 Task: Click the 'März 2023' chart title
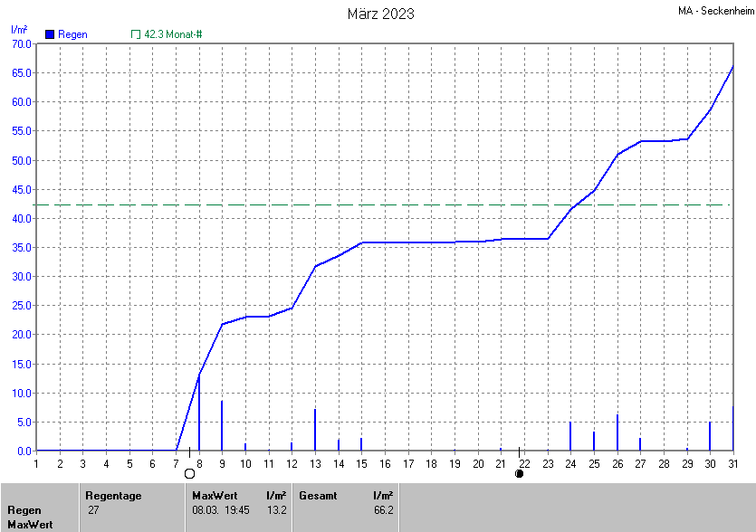point(381,14)
